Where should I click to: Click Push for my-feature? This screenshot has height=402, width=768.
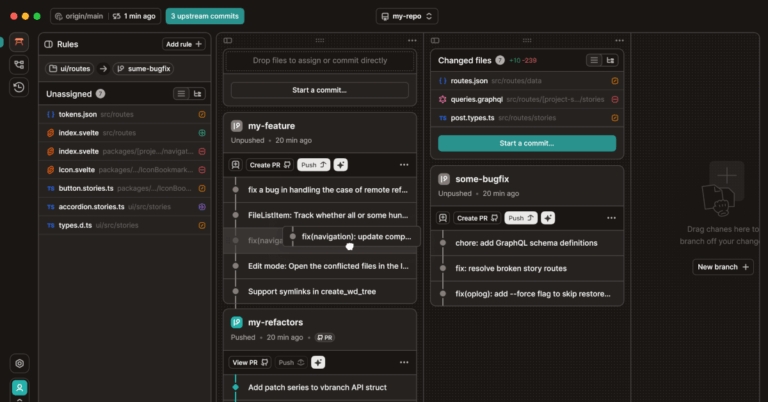pos(313,165)
